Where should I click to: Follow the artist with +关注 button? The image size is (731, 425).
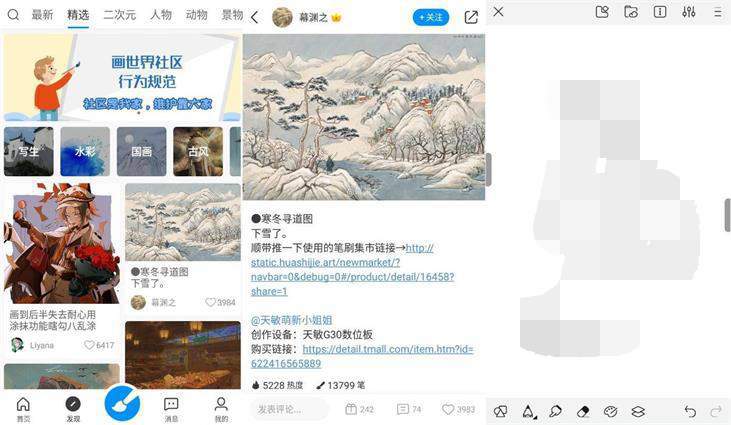coord(431,17)
